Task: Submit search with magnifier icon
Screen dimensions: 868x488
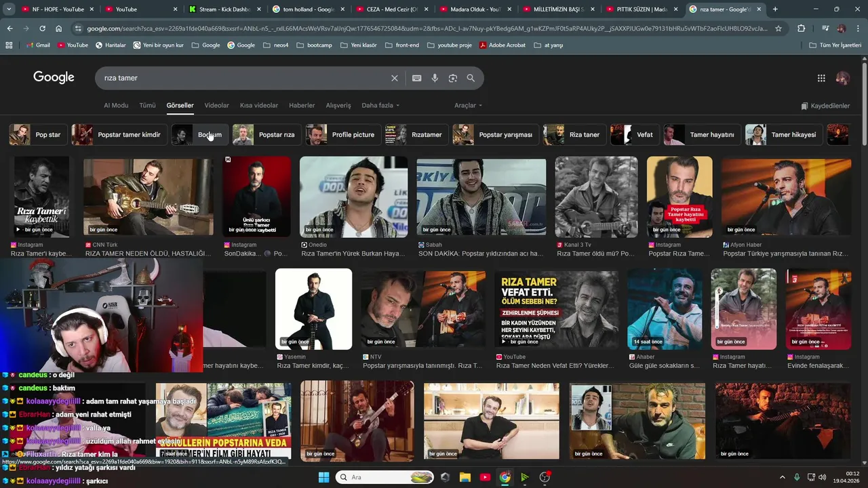Action: click(x=471, y=78)
